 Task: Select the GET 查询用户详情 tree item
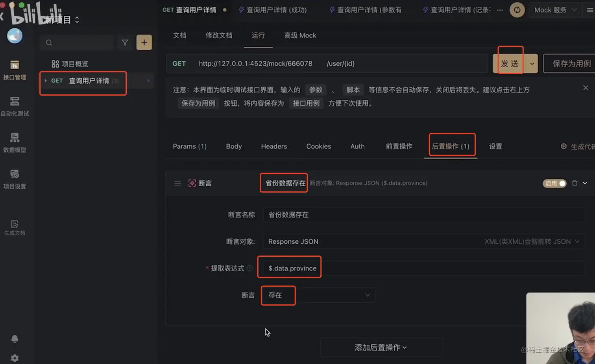(96, 81)
